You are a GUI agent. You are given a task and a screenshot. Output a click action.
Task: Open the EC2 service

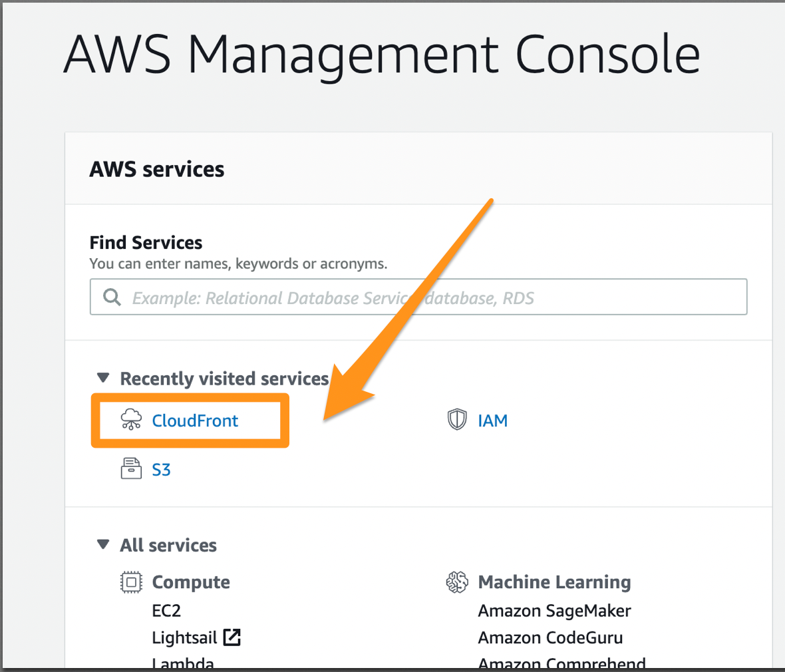pos(166,611)
